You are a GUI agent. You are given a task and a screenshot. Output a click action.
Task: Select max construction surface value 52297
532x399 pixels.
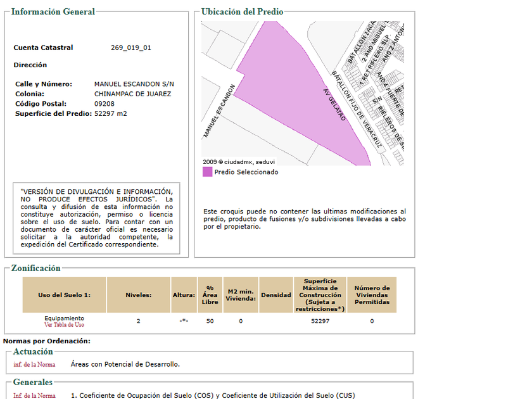[320, 321]
